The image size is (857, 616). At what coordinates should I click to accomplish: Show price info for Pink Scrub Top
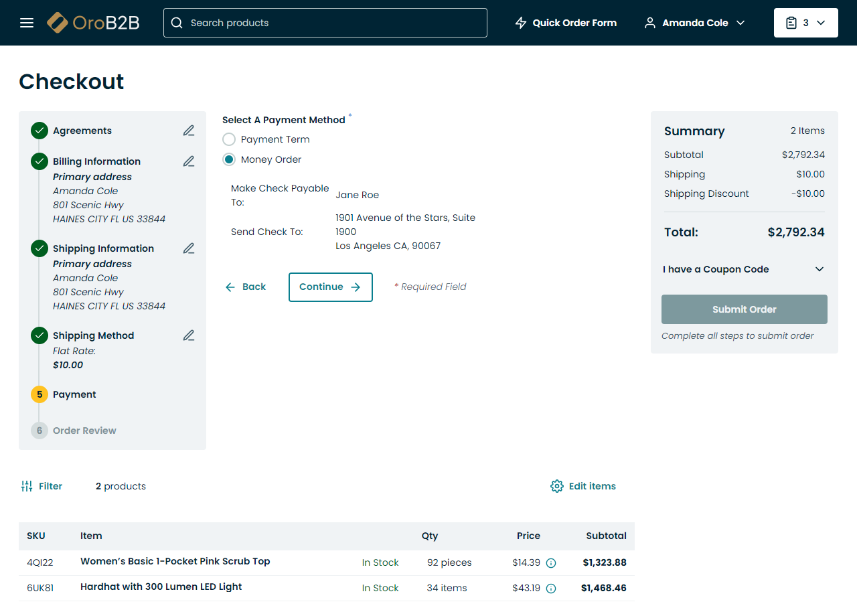click(551, 563)
